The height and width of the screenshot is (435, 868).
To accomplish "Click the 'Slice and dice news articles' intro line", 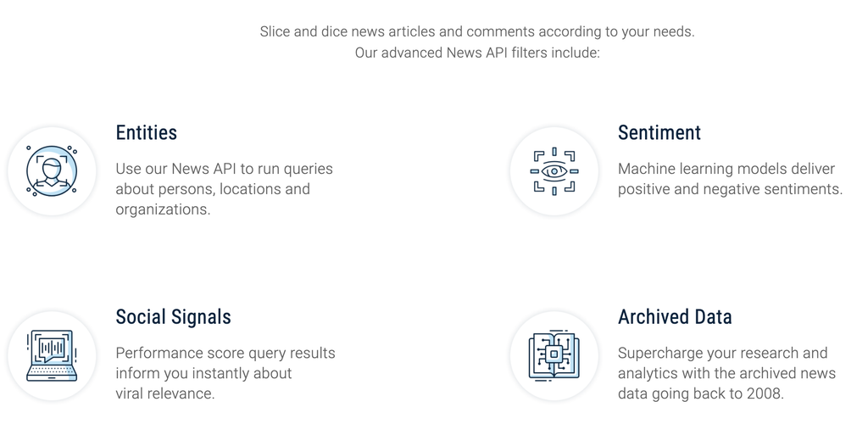I will coord(477,31).
